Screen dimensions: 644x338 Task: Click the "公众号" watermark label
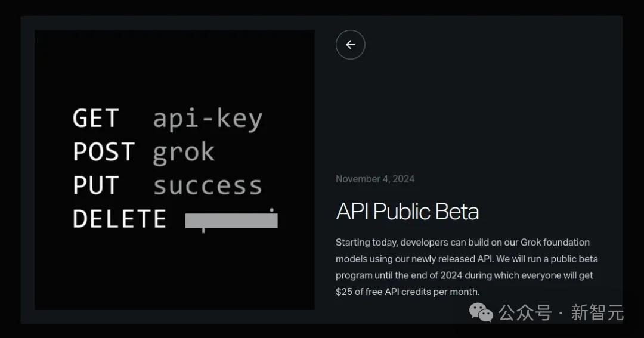(x=525, y=312)
